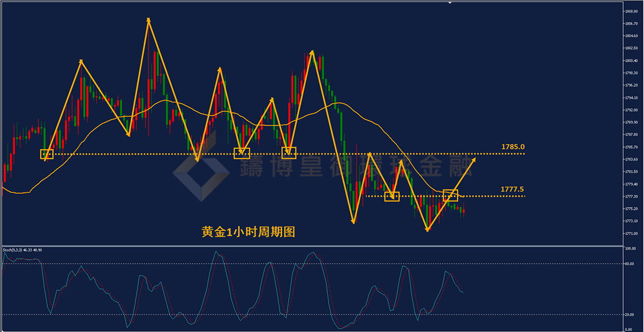Click the 1771.00 value on the price axis
The image size is (644, 332).
coord(631,233)
